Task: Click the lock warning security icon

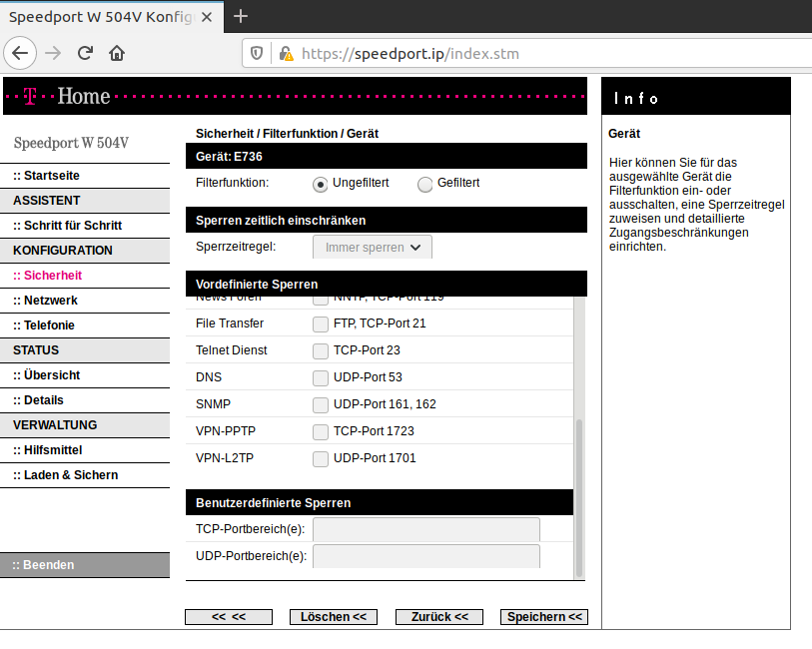Action: (286, 53)
